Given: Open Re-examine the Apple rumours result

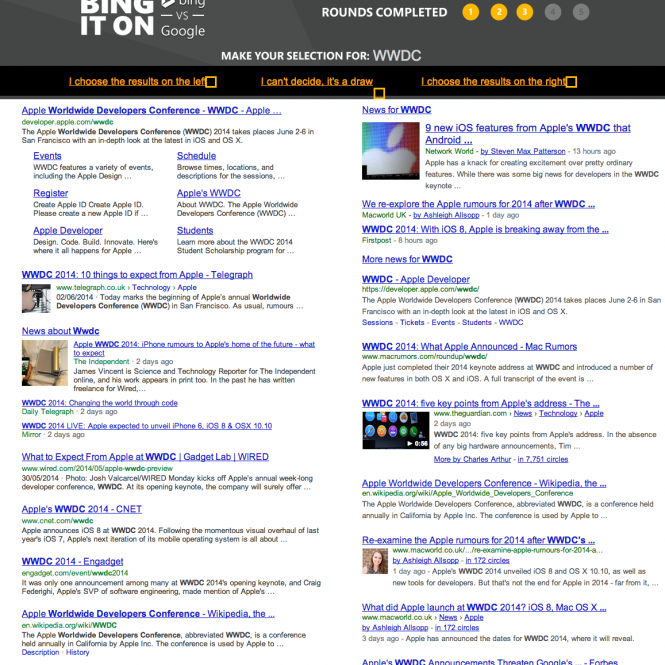Looking at the screenshot, I should click(x=478, y=540).
